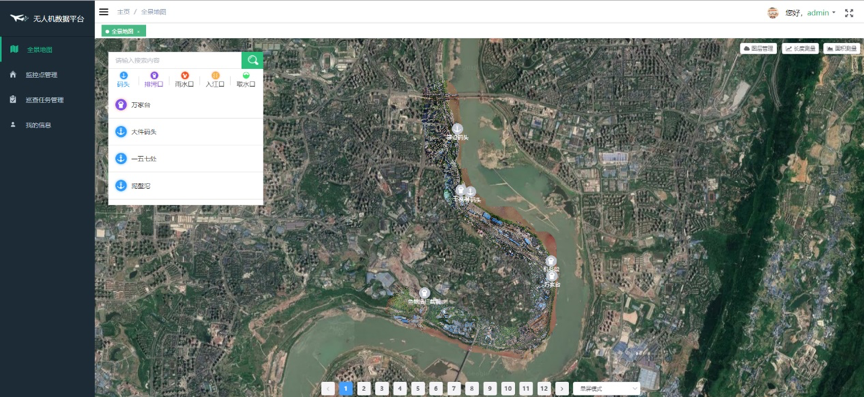
Task: Select 大件码头 in the results list
Action: point(186,132)
